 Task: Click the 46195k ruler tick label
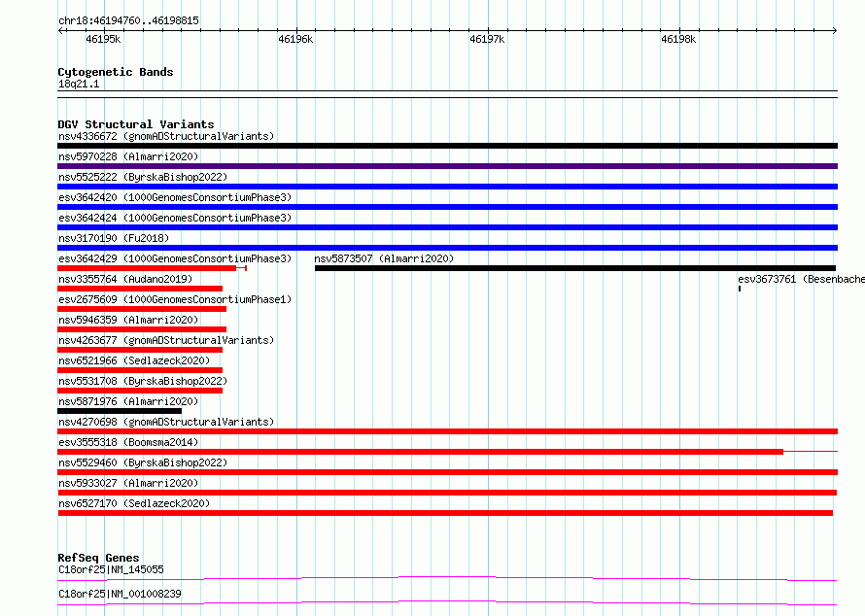pyautogui.click(x=103, y=39)
